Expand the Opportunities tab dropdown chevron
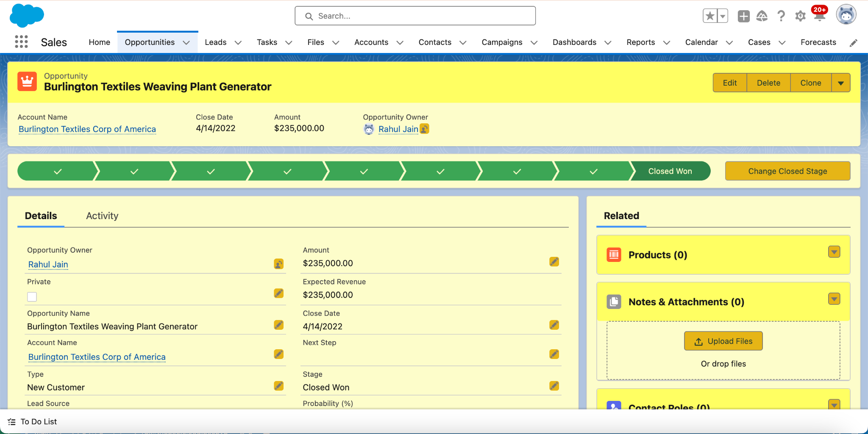 pyautogui.click(x=186, y=42)
